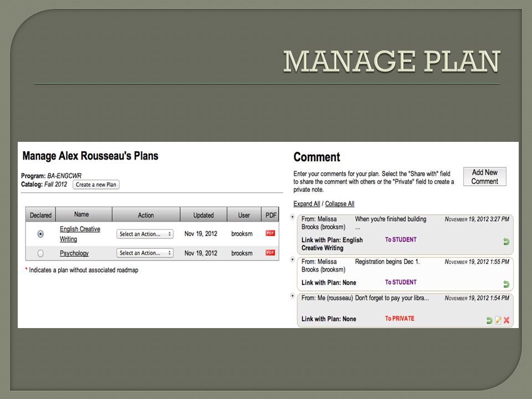Select English Creative Writing as declared plan

pos(40,234)
